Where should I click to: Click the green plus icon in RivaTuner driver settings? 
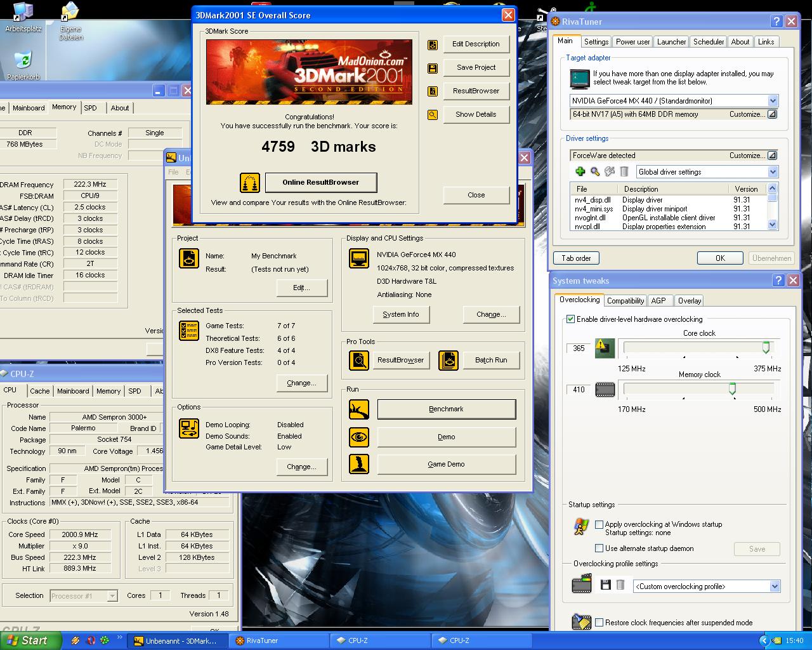tap(580, 171)
